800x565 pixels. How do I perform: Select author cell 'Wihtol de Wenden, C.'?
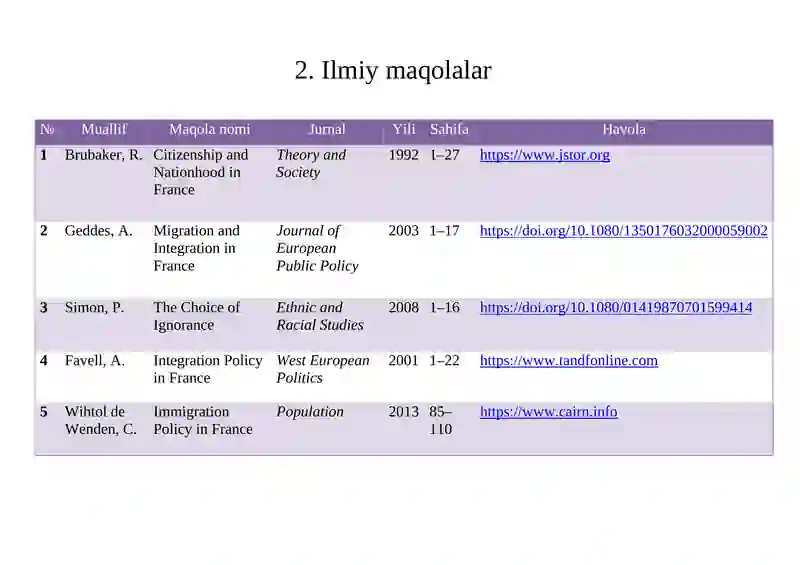pyautogui.click(x=101, y=421)
